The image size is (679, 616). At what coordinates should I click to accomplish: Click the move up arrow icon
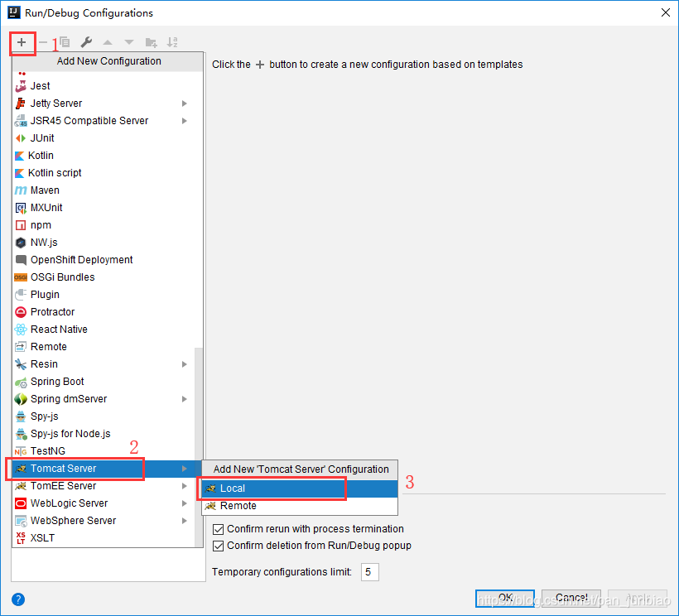(108, 42)
